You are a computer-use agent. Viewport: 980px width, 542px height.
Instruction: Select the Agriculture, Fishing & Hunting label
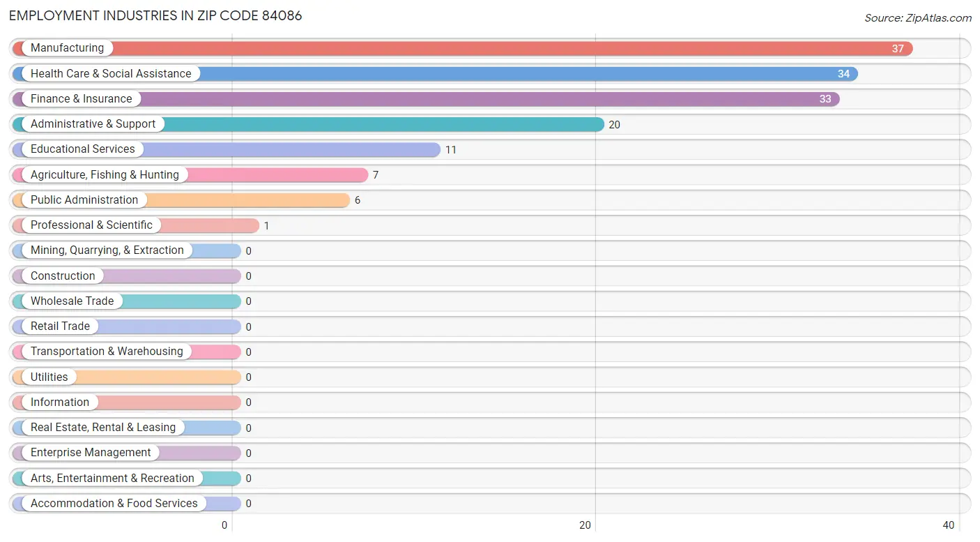coord(105,174)
